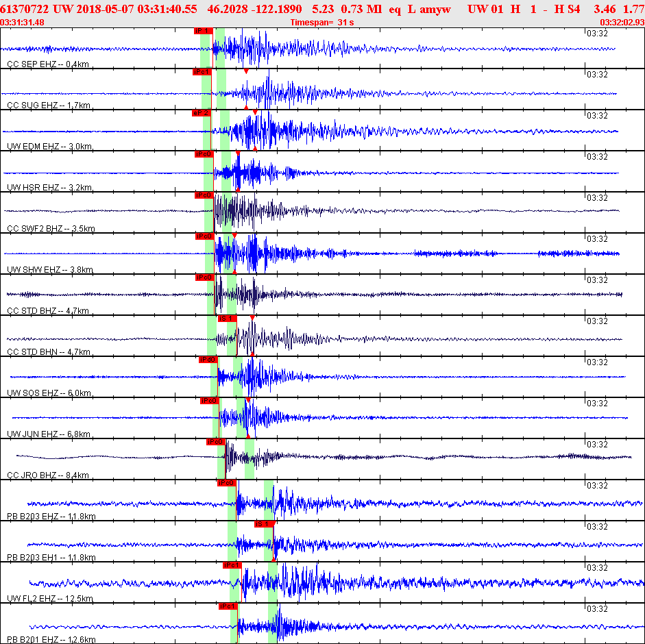Select the iPc0 pick flag on UW SHW
Image resolution: width=645 pixels, height=644 pixels.
click(204, 236)
